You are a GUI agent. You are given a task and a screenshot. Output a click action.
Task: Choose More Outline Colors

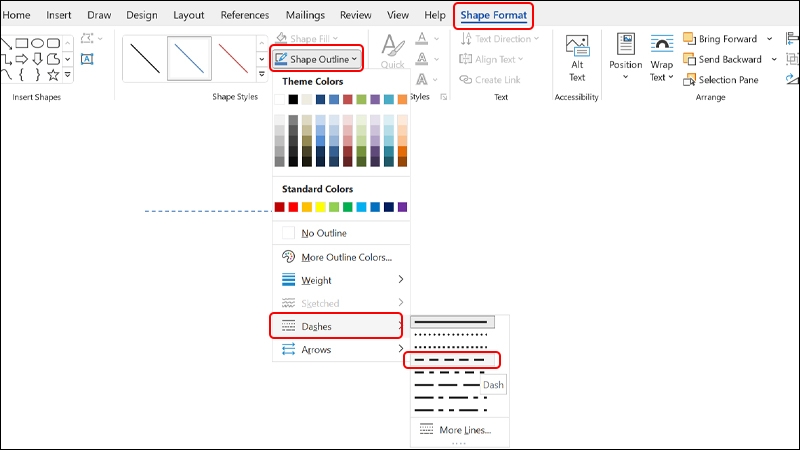coord(341,257)
